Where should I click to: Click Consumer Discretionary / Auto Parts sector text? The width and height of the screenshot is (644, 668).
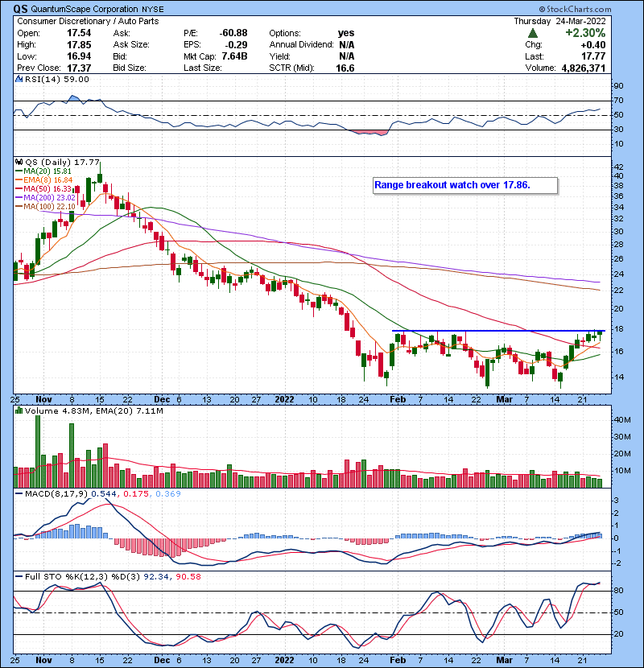pos(88,21)
